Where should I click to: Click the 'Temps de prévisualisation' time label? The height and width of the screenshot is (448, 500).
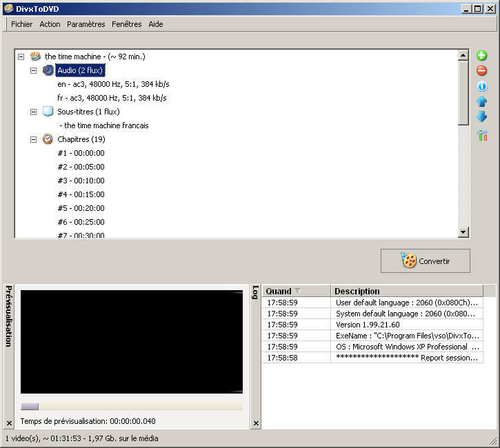point(88,421)
